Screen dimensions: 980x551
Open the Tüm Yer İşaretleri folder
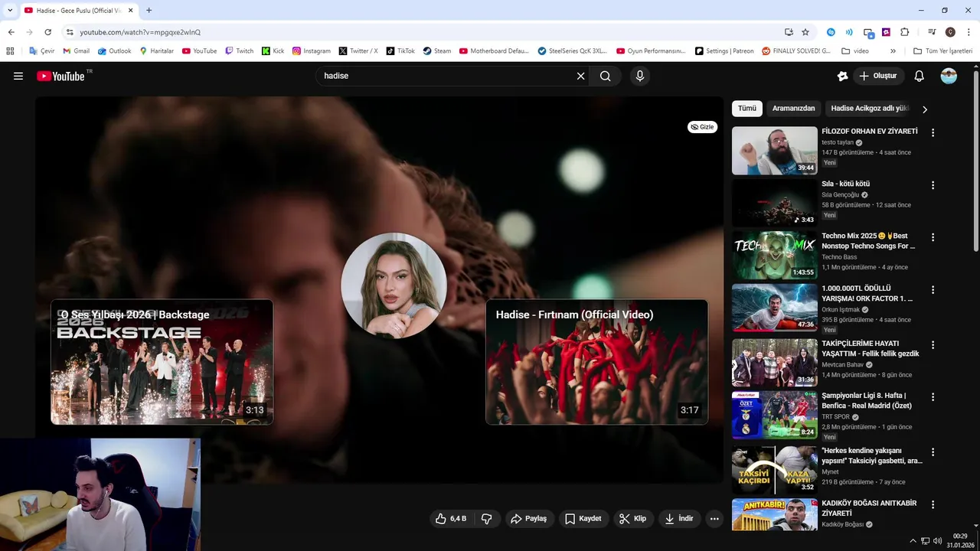click(x=942, y=51)
